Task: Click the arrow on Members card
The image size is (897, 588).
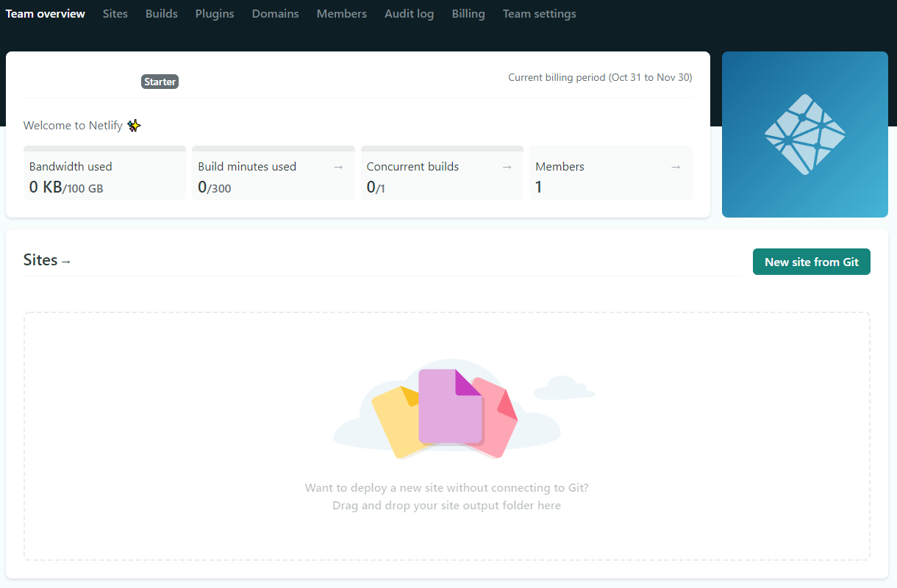Action: click(676, 167)
